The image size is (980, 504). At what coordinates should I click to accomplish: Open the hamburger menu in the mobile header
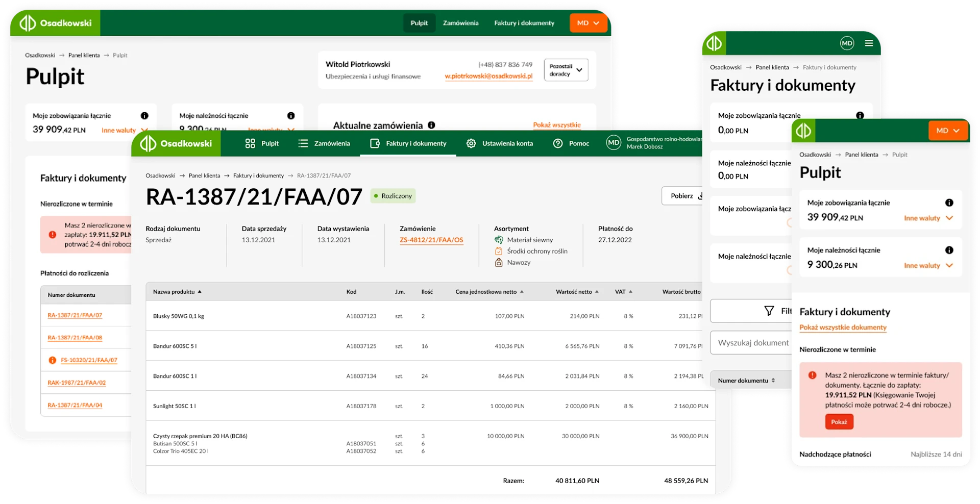coord(868,43)
